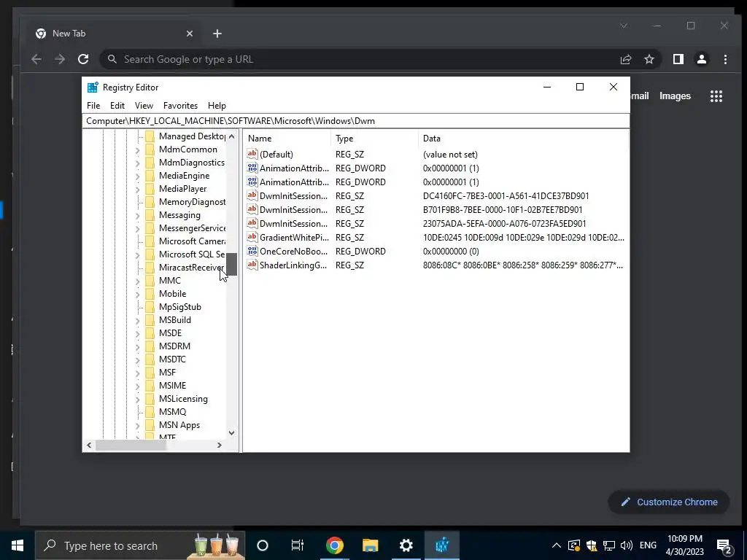
Task: Click the Type column header
Action: click(x=374, y=139)
